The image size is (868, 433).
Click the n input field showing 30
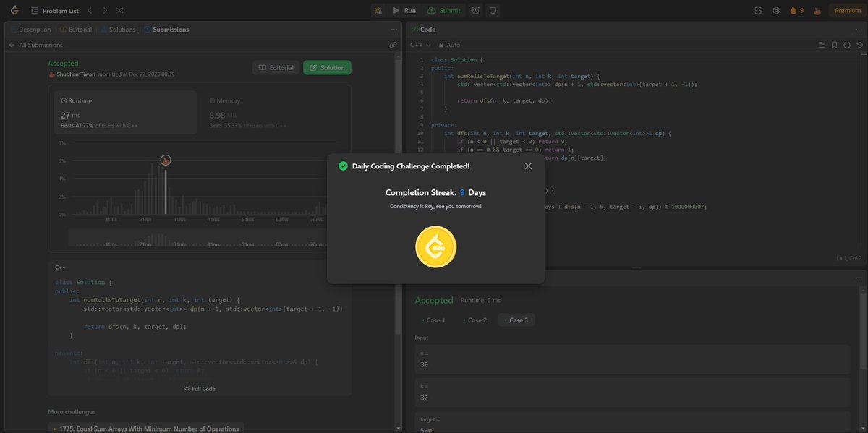coord(633,359)
